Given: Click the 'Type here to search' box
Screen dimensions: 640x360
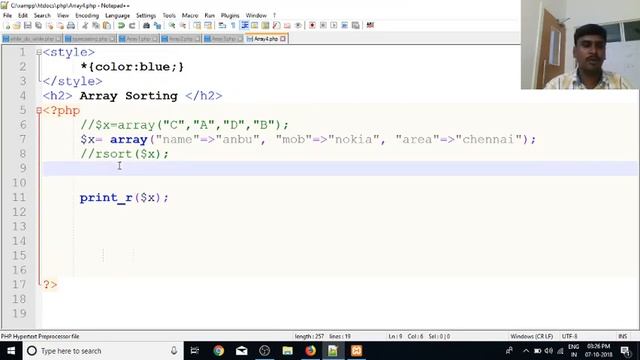Looking at the screenshot, I should click(103, 351).
